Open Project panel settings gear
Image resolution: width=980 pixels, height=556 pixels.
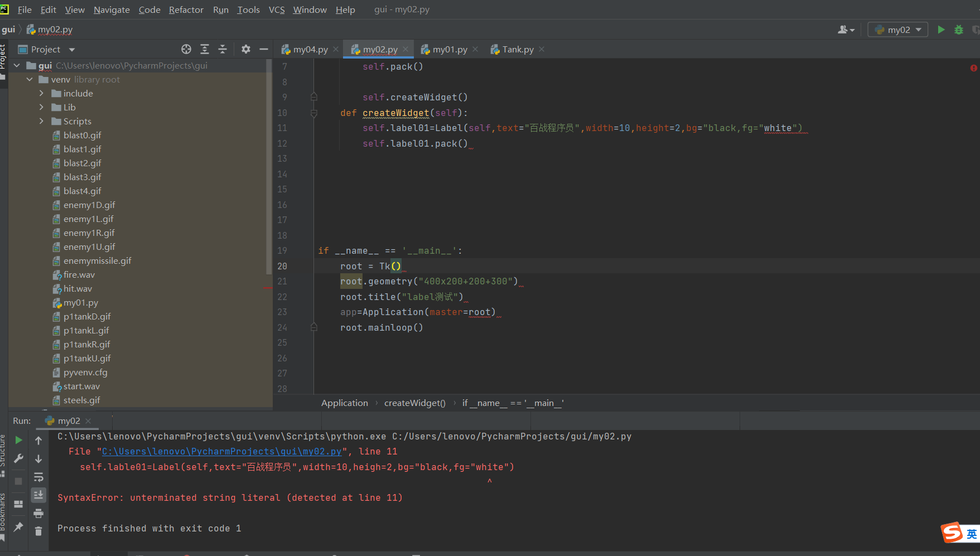(x=246, y=49)
